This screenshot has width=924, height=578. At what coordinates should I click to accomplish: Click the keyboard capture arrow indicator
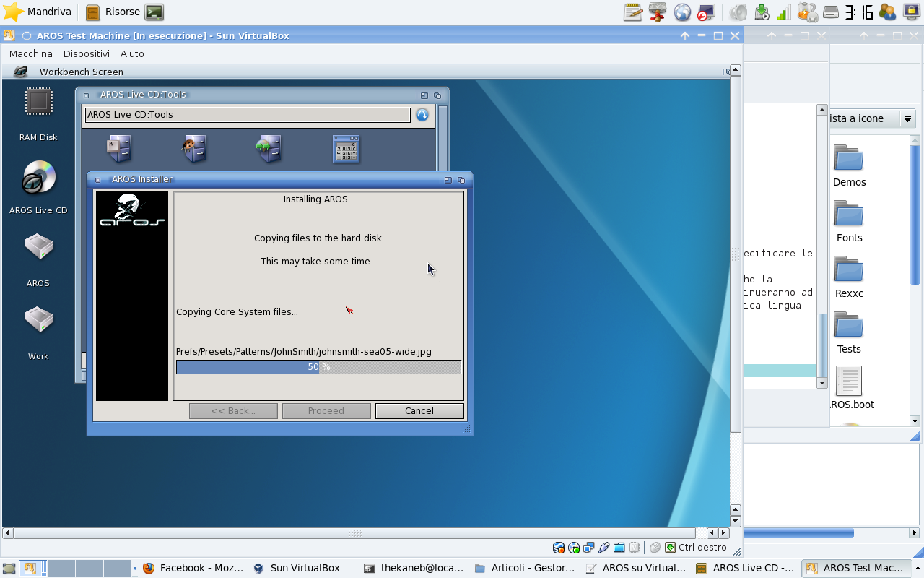(670, 548)
